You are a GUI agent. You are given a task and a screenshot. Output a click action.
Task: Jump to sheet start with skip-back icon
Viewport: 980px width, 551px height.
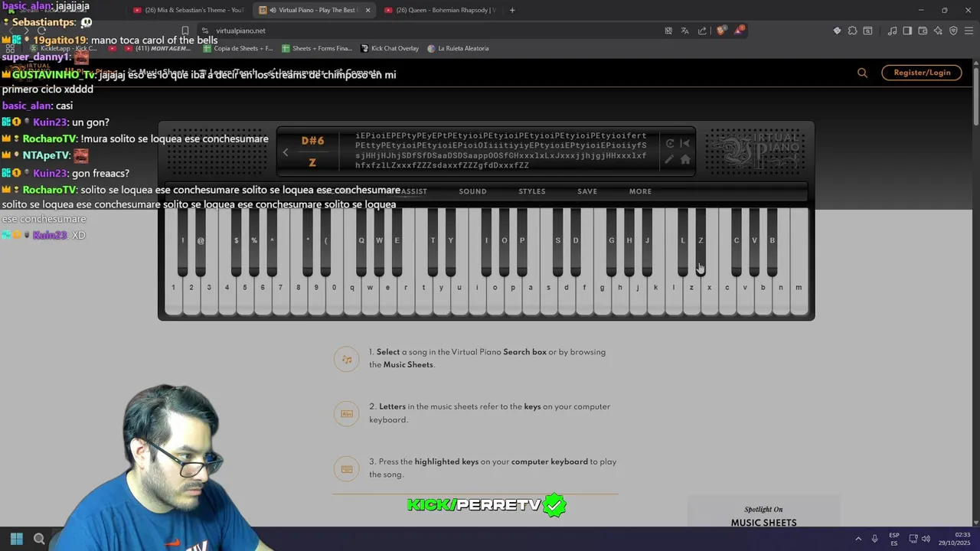685,143
